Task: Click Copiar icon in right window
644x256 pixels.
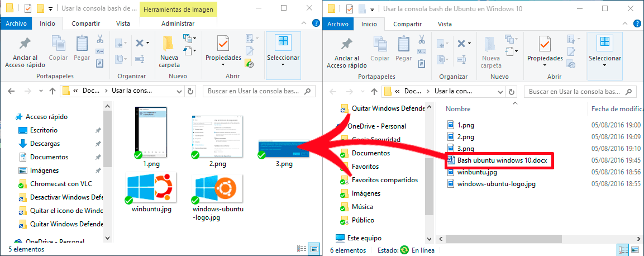Action: [x=380, y=44]
